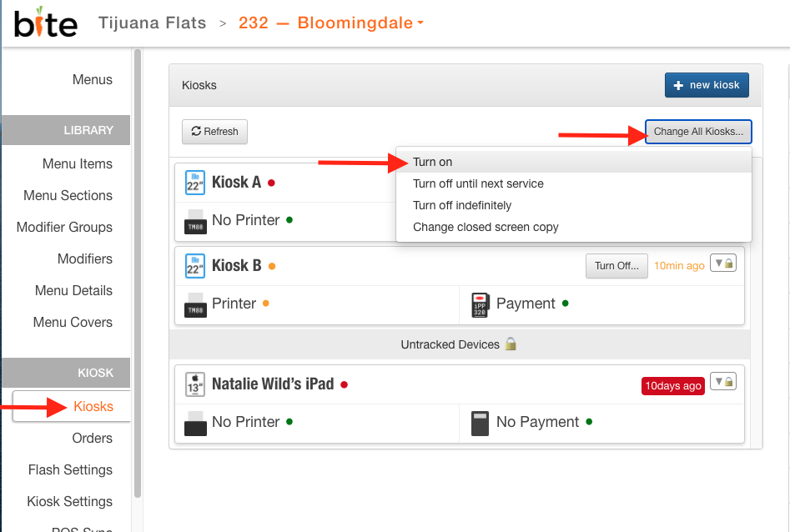This screenshot has height=532, width=790.
Task: Toggle the lock control on Kiosk B
Action: pyautogui.click(x=722, y=263)
